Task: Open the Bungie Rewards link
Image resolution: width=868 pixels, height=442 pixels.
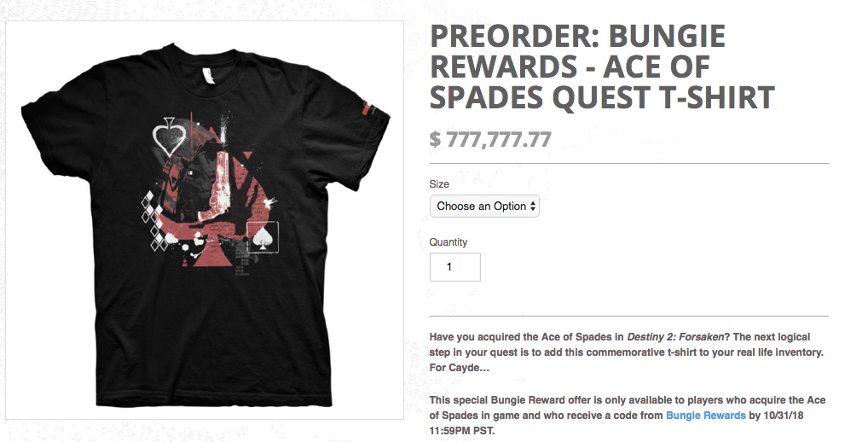Action: point(705,416)
